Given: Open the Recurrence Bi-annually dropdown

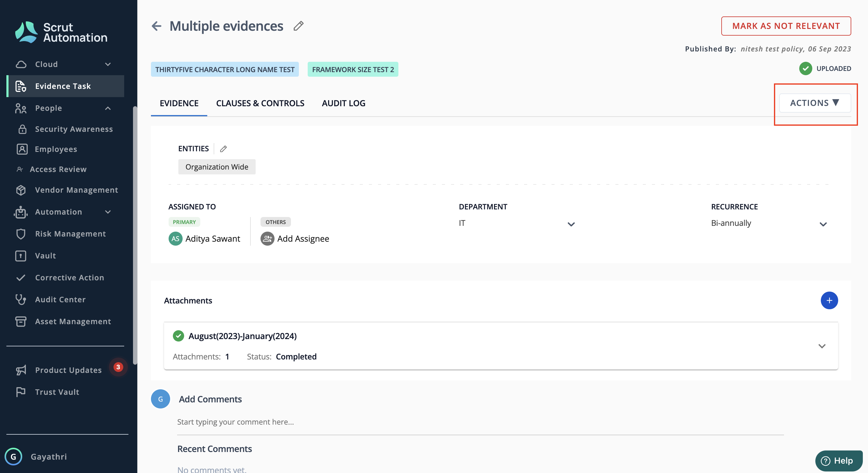Looking at the screenshot, I should click(769, 223).
